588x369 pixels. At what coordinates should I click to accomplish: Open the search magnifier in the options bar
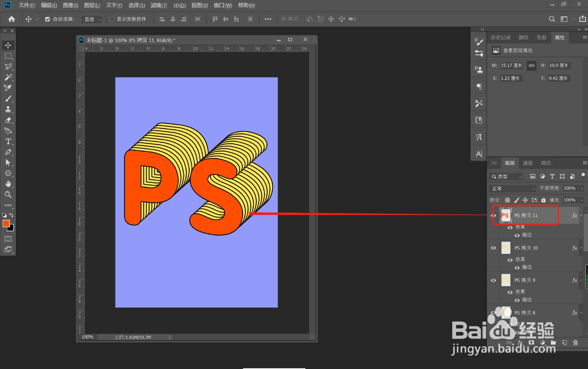coord(552,19)
